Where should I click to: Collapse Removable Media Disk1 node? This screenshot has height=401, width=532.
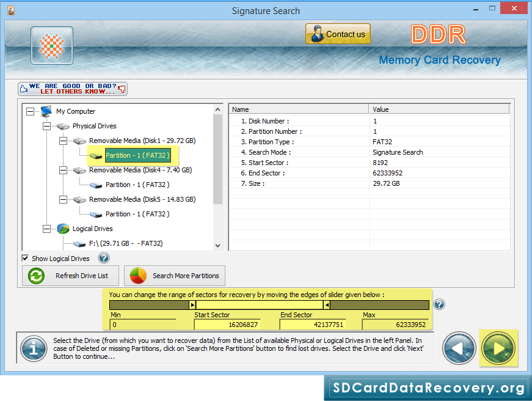(x=63, y=141)
